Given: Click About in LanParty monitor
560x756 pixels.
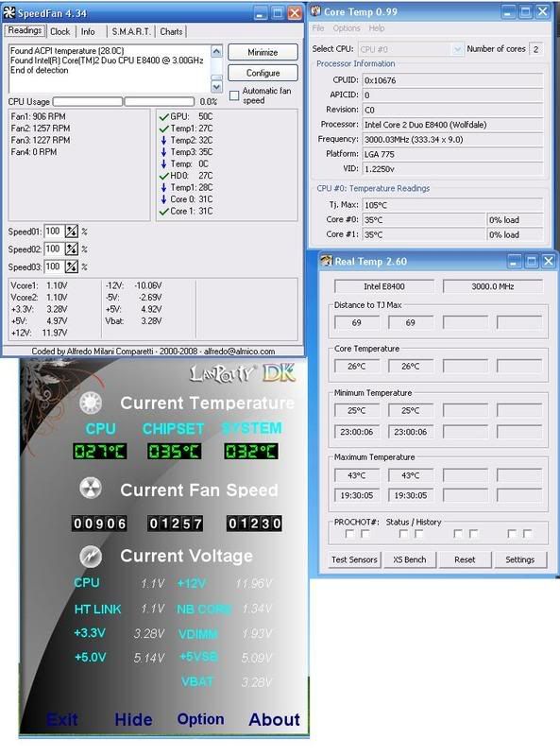Looking at the screenshot, I should tap(274, 720).
